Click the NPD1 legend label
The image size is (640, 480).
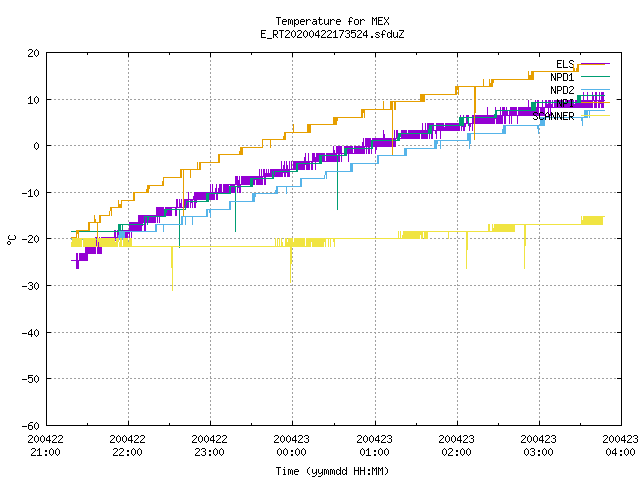click(x=562, y=77)
